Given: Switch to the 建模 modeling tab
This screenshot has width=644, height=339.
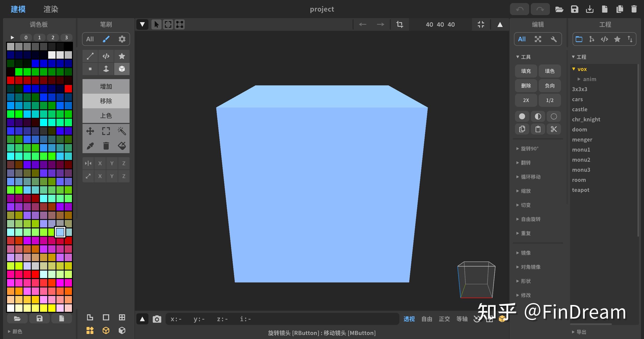Looking at the screenshot, I should click(18, 9).
